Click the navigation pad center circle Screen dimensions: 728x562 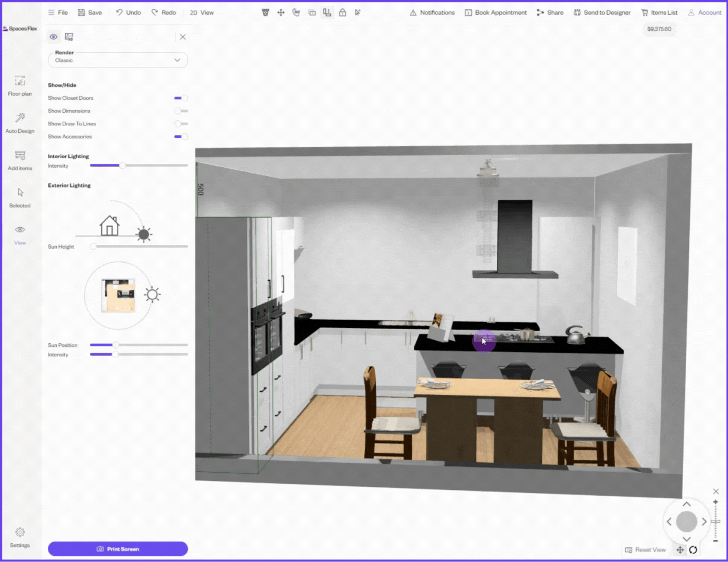(x=687, y=522)
